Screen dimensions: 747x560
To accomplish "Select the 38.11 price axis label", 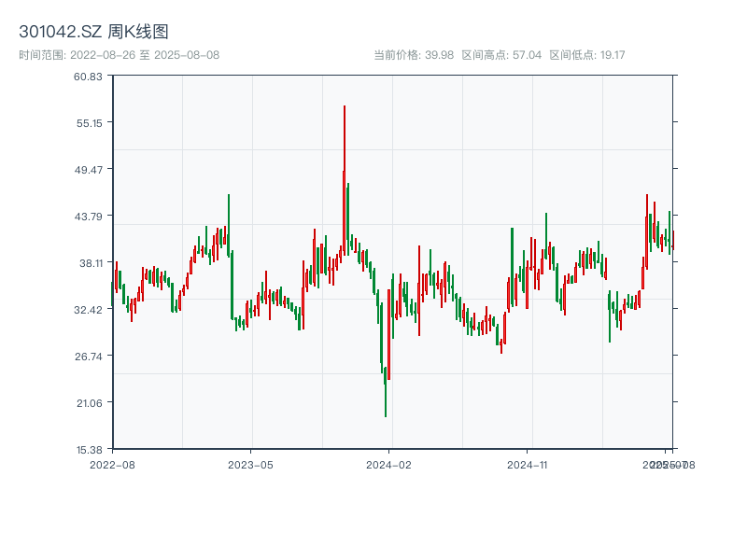I will 89,262.
